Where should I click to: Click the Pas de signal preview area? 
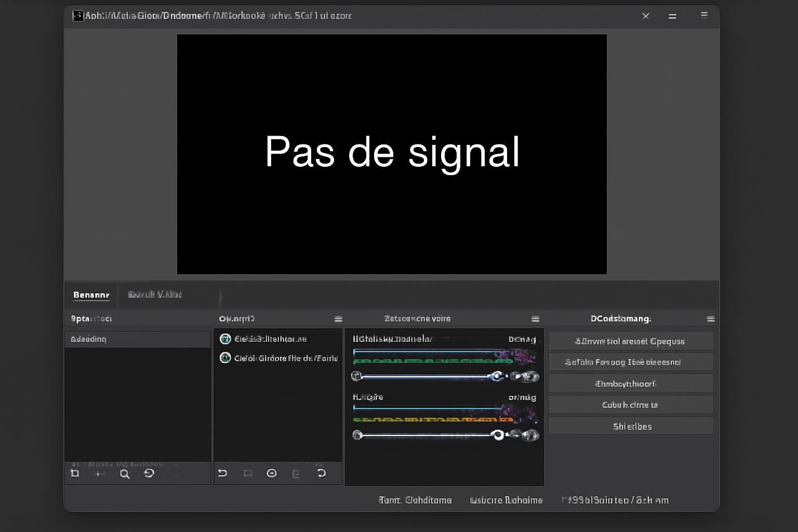click(392, 154)
